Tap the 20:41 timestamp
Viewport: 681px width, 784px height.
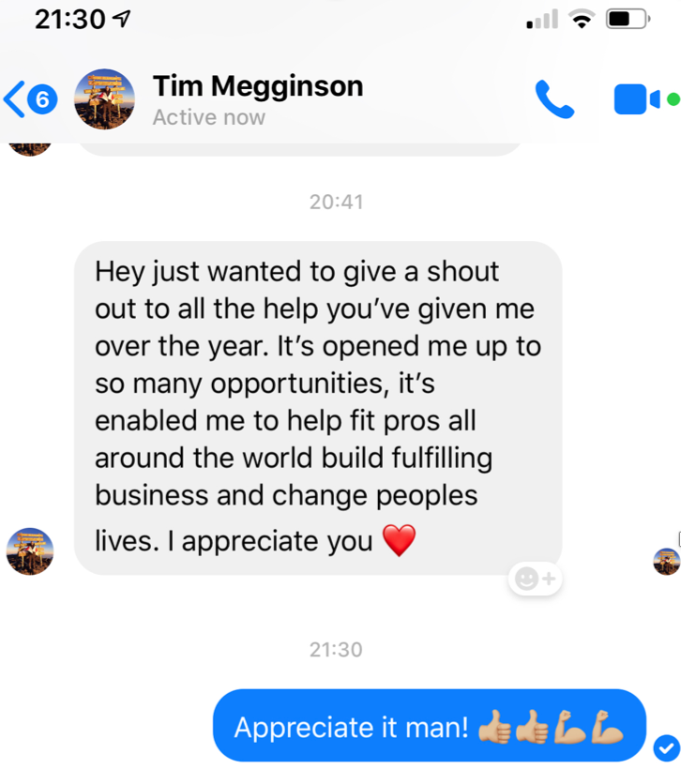pos(336,202)
